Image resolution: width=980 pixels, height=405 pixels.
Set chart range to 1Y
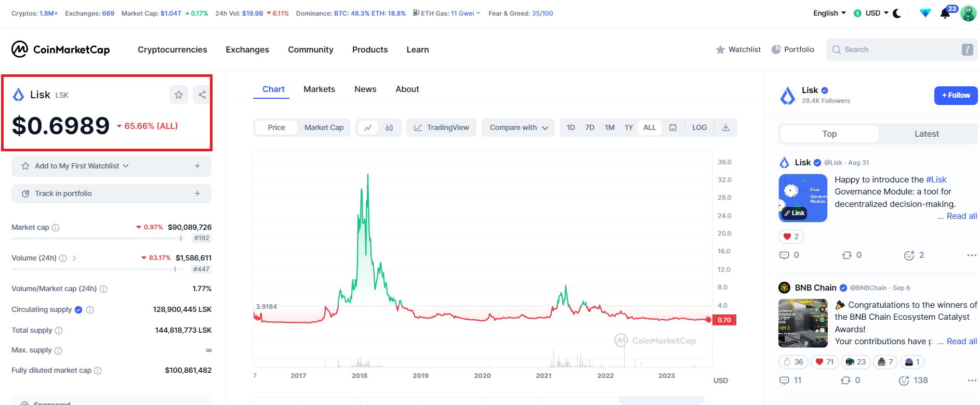629,127
